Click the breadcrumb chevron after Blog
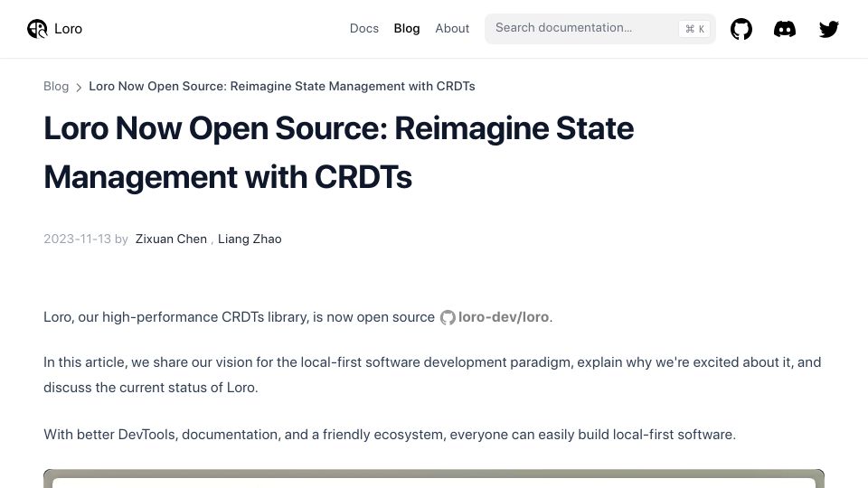 [x=79, y=88]
